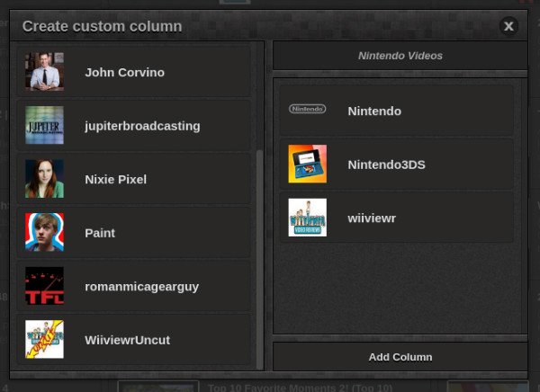Select Nixie Pixel's profile picture
The height and width of the screenshot is (392, 540).
[x=44, y=179]
